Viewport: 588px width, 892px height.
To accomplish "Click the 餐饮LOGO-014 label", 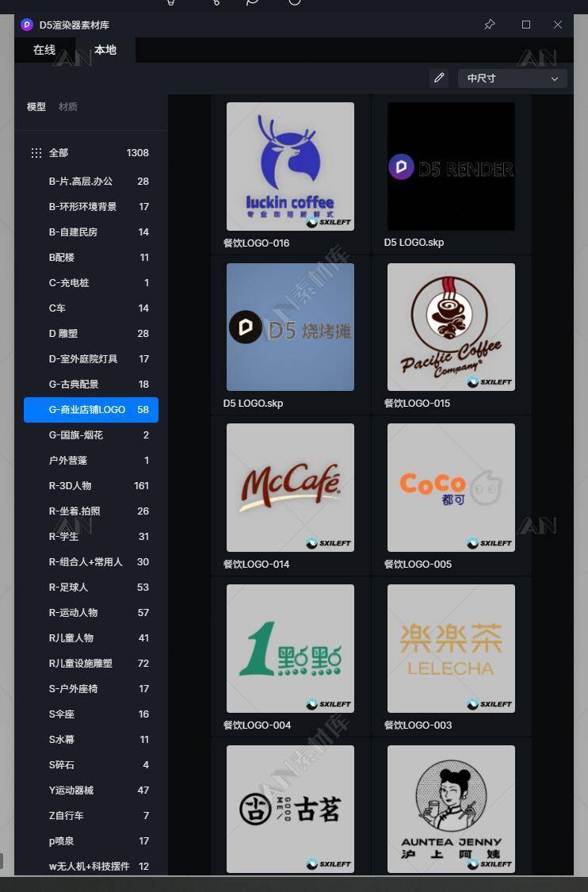I will (x=257, y=565).
